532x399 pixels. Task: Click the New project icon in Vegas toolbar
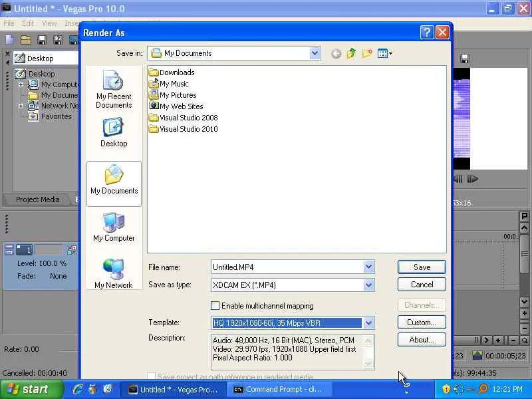pyautogui.click(x=9, y=40)
